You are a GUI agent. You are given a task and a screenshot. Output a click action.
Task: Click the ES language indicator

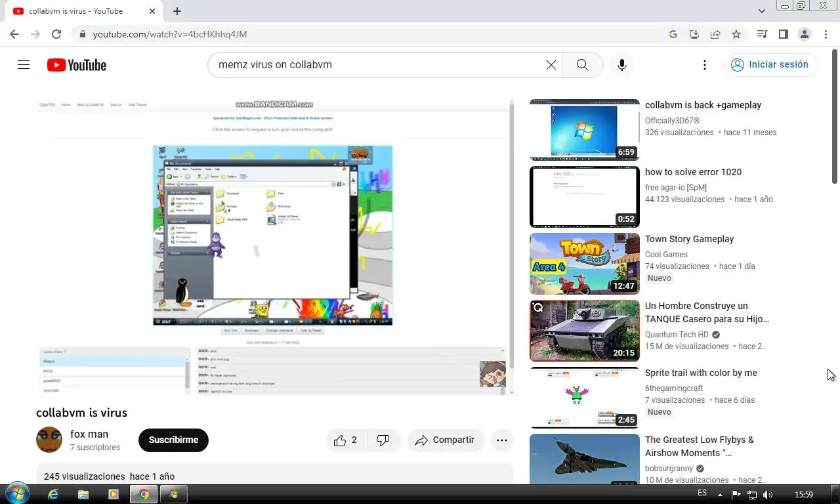point(702,493)
